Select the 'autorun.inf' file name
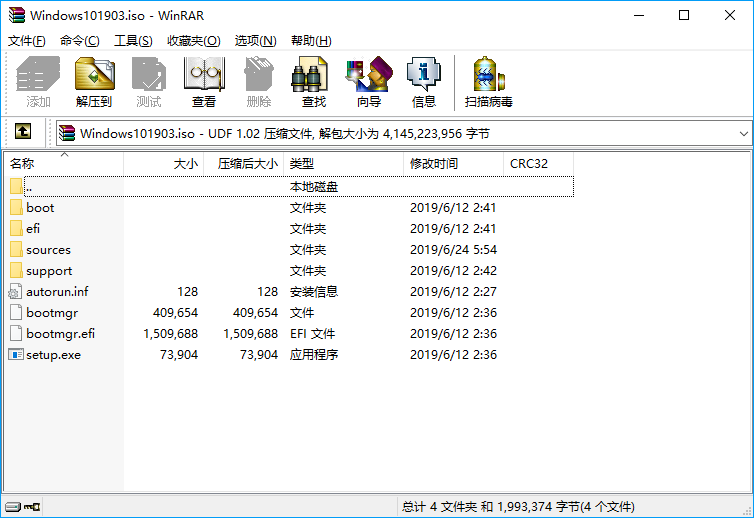The image size is (754, 518). tap(57, 292)
